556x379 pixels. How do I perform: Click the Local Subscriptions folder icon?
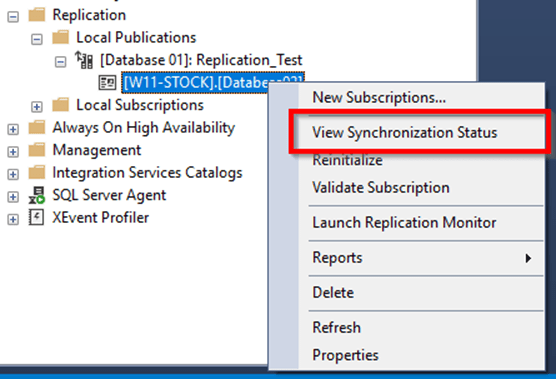pos(61,105)
